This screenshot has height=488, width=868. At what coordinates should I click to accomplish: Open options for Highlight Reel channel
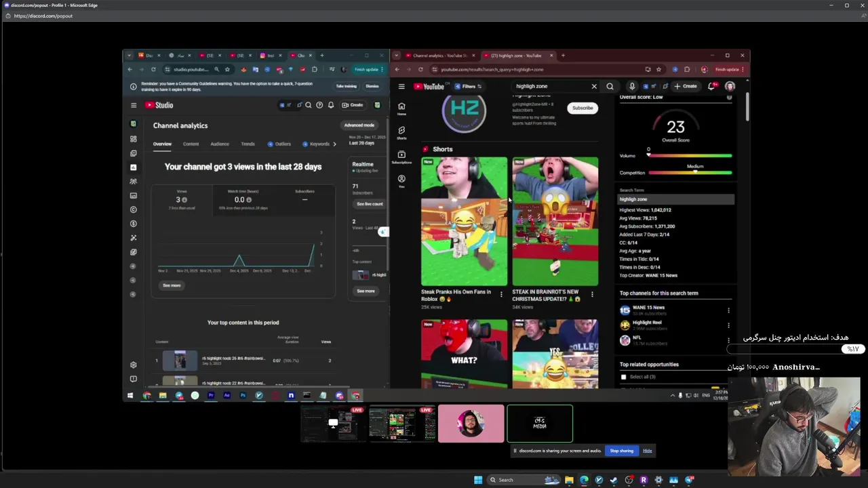tap(728, 325)
